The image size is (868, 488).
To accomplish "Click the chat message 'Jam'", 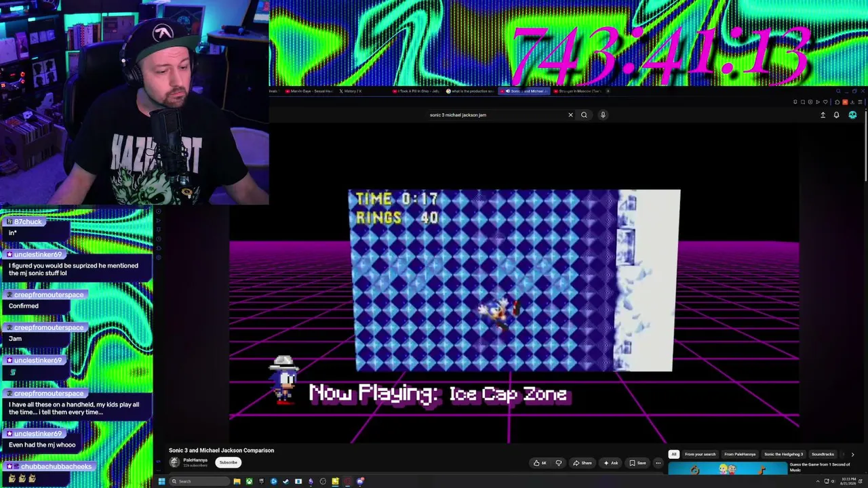I will (15, 338).
